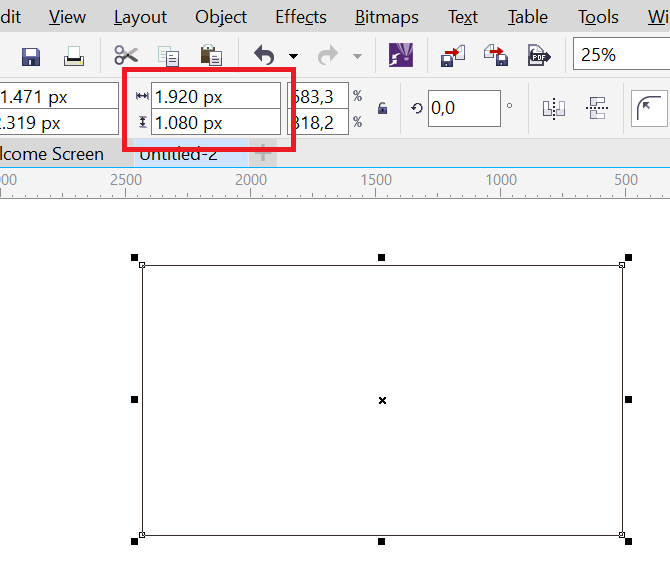The width and height of the screenshot is (670, 588).
Task: Click the plus button for new document
Action: (x=263, y=153)
